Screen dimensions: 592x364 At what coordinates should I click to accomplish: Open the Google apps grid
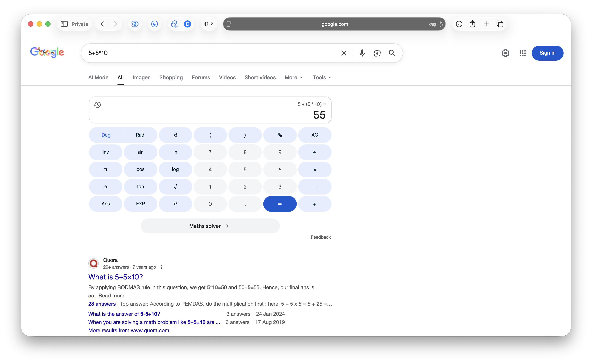523,53
